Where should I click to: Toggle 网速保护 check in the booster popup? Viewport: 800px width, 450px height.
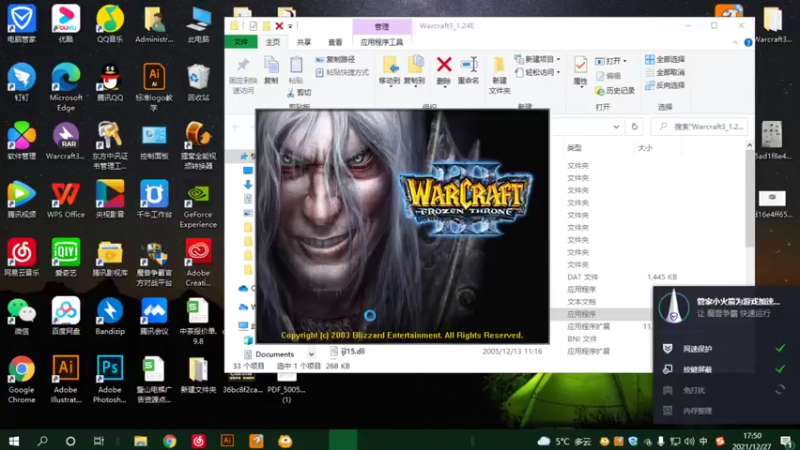780,348
